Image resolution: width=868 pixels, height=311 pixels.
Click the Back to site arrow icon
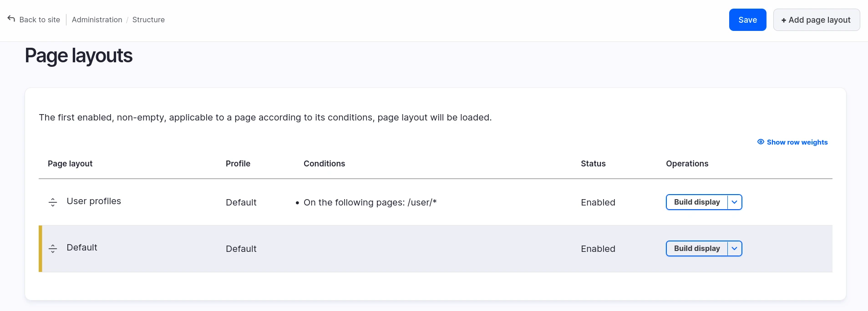[x=11, y=19]
